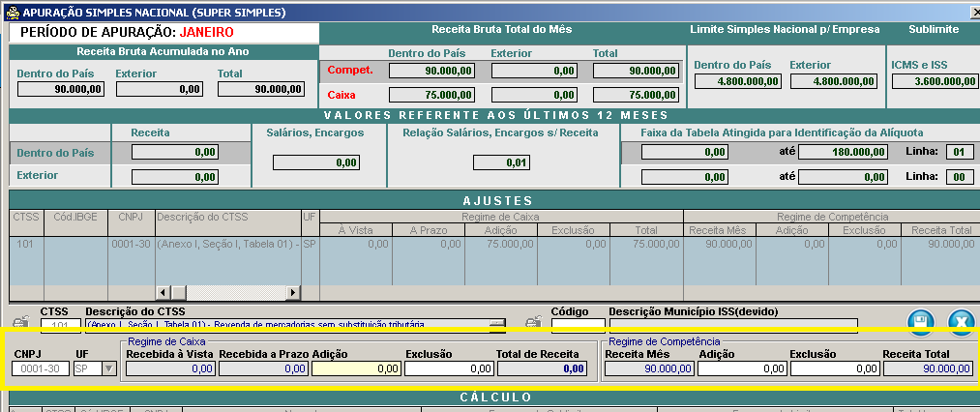This screenshot has width=980, height=412.
Task: Click the Linha 00 field
Action: (959, 177)
